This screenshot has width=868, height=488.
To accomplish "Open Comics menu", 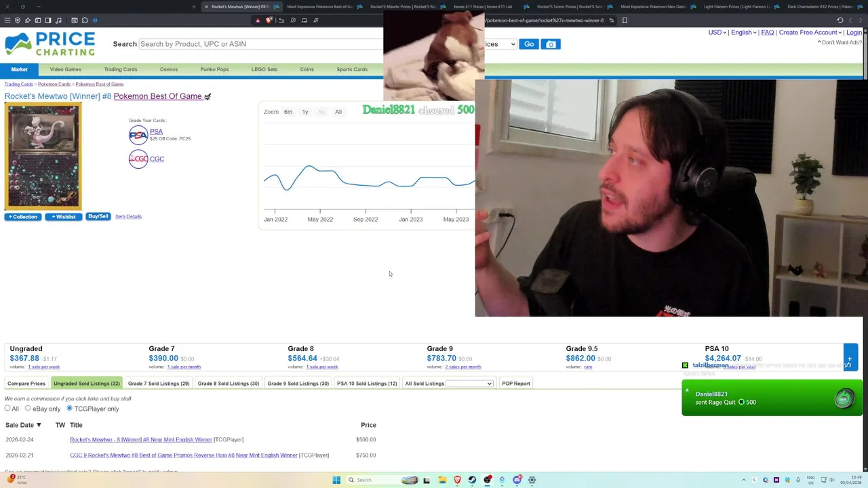I will 169,69.
